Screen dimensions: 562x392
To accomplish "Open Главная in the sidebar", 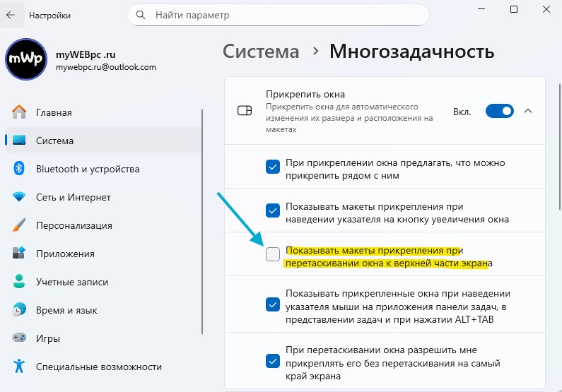I will click(x=103, y=112).
